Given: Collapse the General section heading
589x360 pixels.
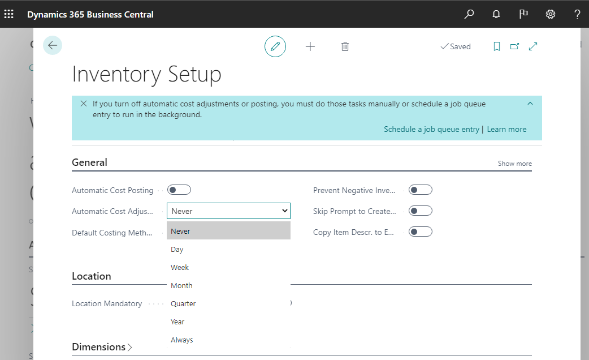Looking at the screenshot, I should click(x=89, y=162).
